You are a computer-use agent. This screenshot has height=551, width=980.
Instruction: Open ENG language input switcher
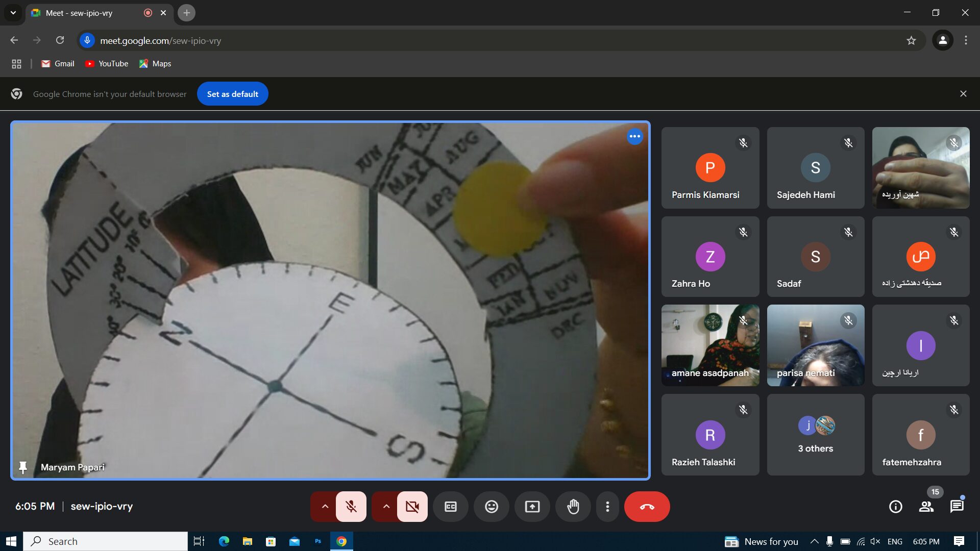coord(895,541)
